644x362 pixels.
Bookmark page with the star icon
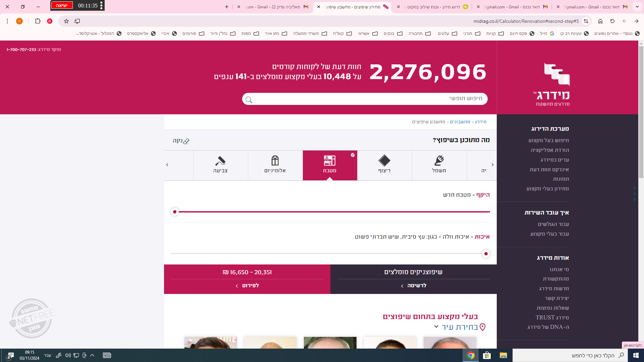pyautogui.click(x=66, y=21)
